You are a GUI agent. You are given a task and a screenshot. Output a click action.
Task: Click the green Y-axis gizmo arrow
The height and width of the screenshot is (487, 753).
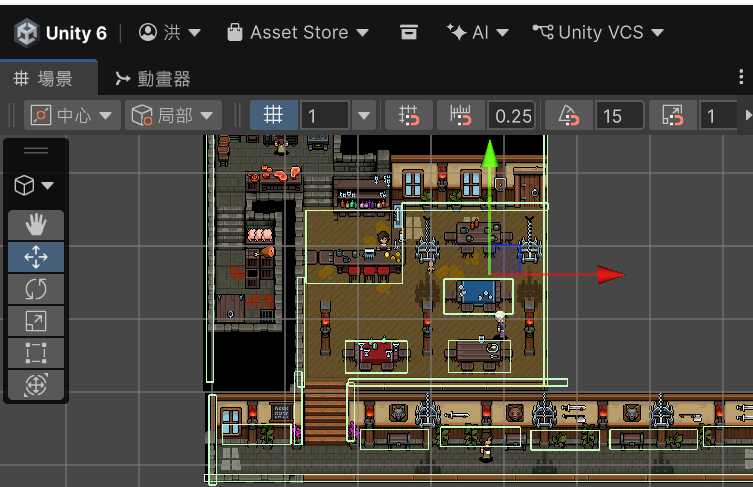click(x=489, y=155)
